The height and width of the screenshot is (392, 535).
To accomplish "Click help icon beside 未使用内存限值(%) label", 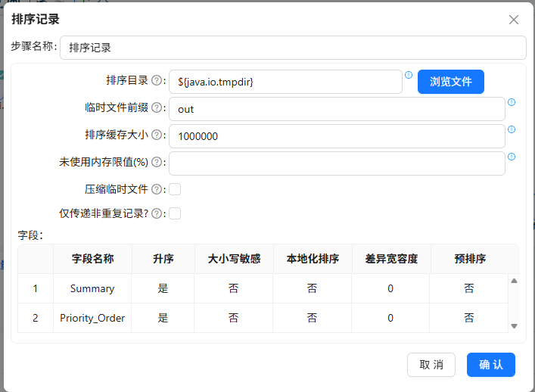I will tap(157, 162).
